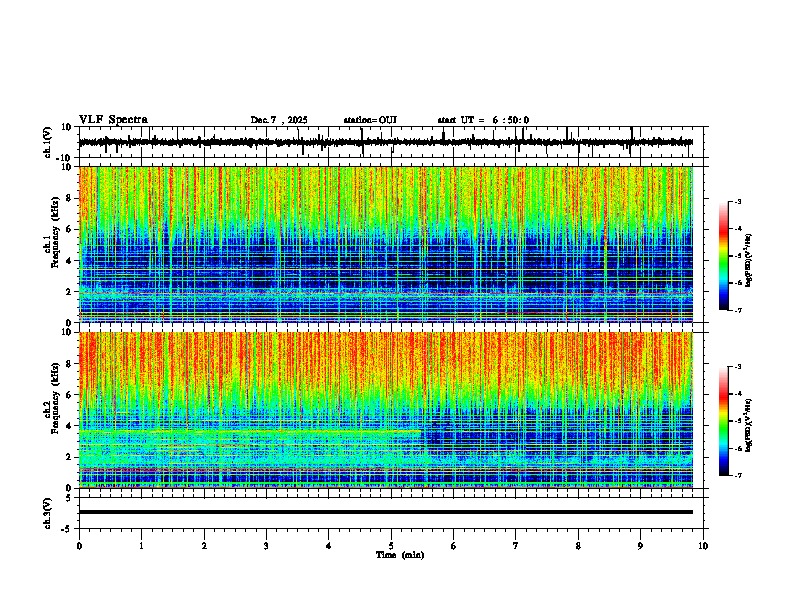Click the ch.3 flat black trace line
792x612 pixels.
coord(386,512)
